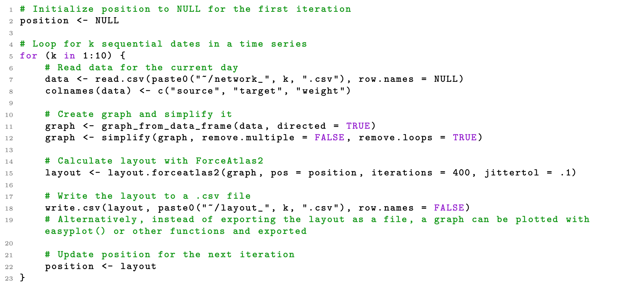Click the 'easyplot()' text in the comment
This screenshot has width=644, height=283.
(x=75, y=231)
